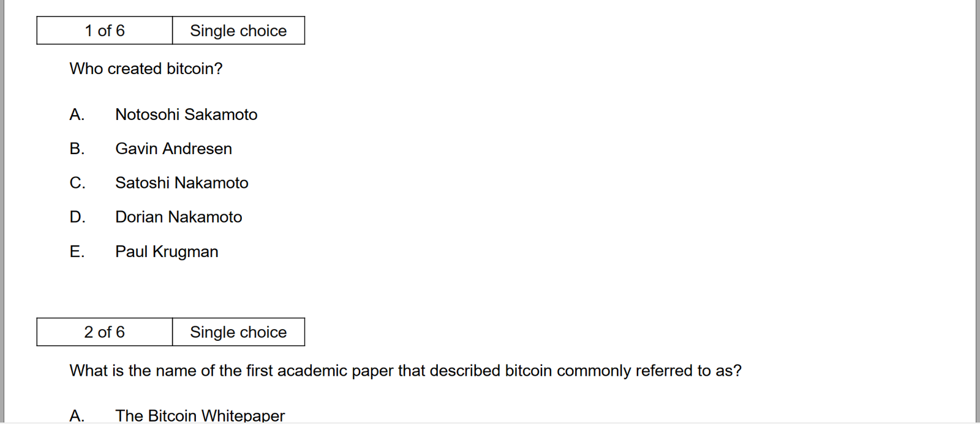This screenshot has width=980, height=424.
Task: Click the 'Single choice' label for question 1
Action: tap(238, 31)
